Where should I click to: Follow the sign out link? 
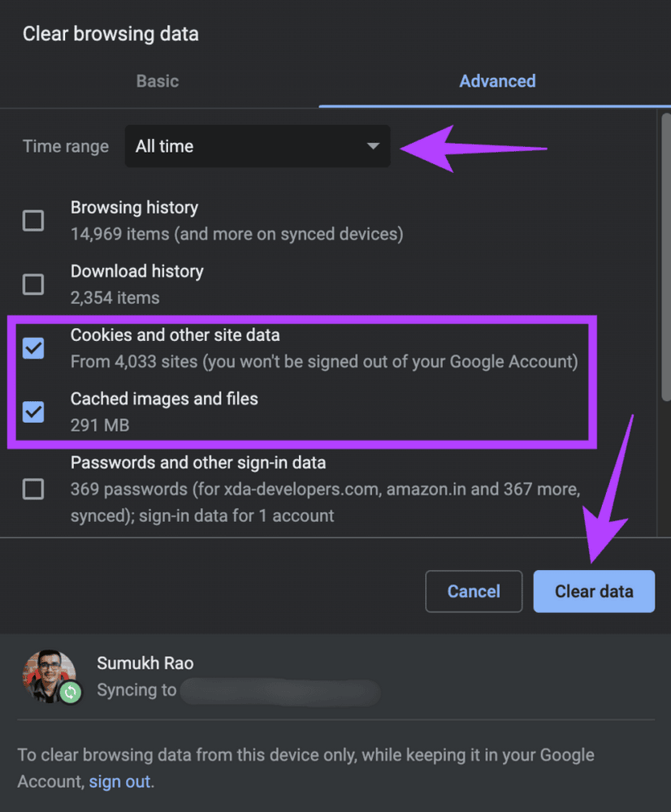click(x=119, y=782)
